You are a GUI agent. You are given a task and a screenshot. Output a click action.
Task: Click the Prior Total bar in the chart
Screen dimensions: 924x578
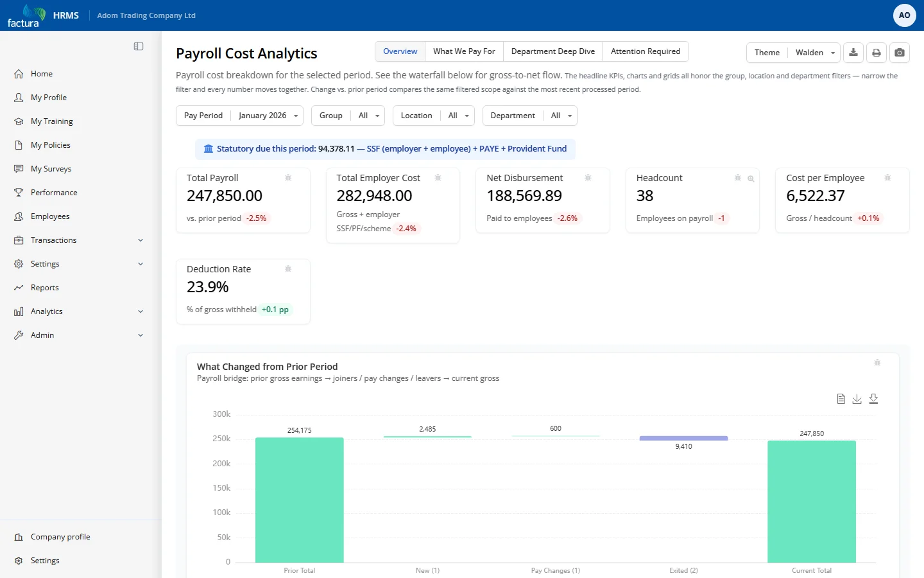[300, 500]
